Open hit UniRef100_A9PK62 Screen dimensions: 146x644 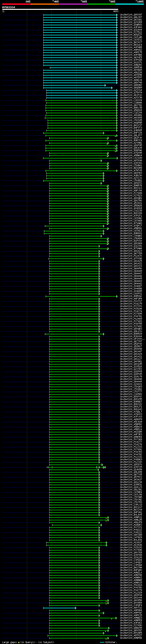[131, 50]
